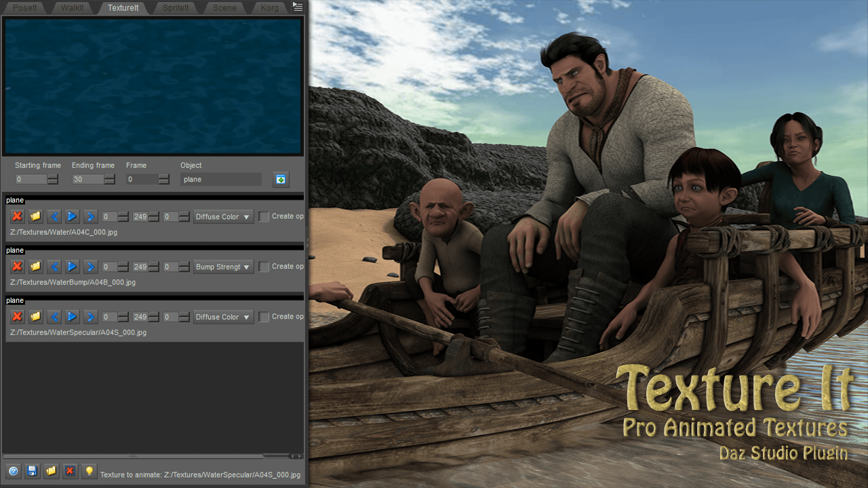The image size is (868, 488).
Task: Play the WaterSpecular/A04S_000.jpg texture animation
Action: click(72, 317)
